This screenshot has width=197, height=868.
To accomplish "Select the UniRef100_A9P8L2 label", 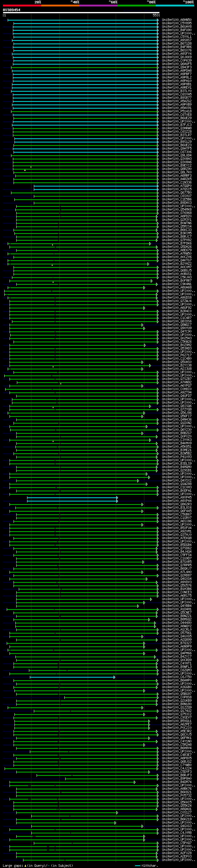I will 176,77.
